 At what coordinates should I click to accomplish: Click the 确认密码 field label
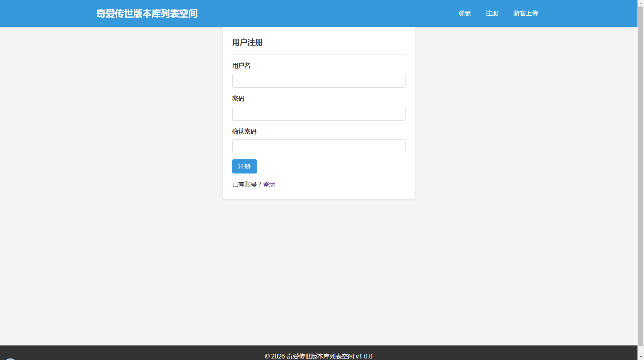pos(244,132)
